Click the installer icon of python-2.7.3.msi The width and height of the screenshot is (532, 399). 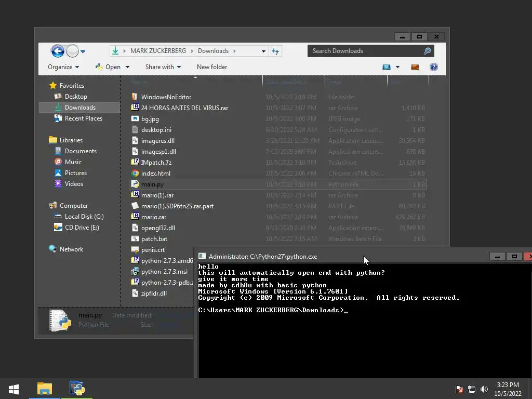tap(135, 271)
